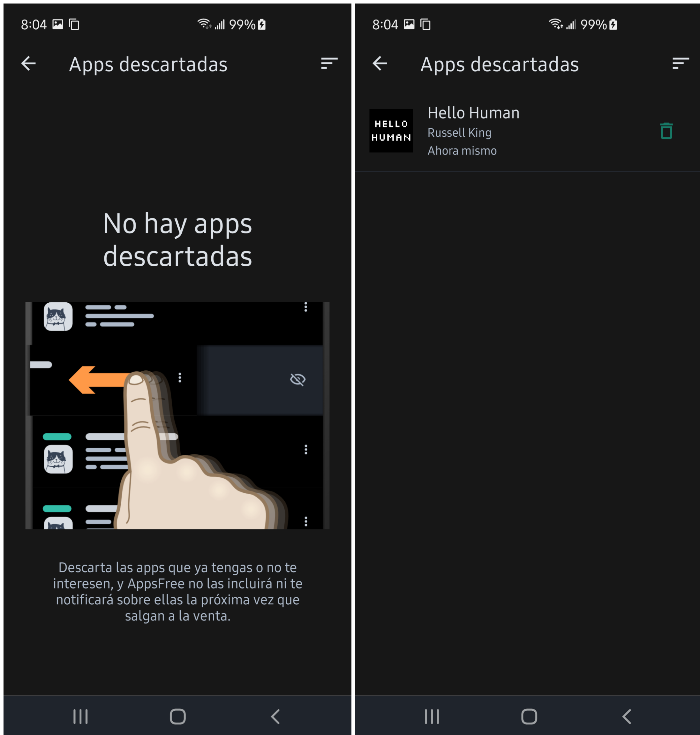Tap back arrow in left screen header
This screenshot has height=735, width=700.
pyautogui.click(x=28, y=64)
